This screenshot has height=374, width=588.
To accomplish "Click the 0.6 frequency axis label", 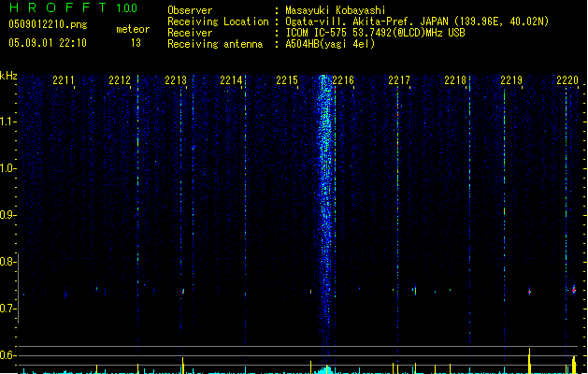I will [x=7, y=355].
